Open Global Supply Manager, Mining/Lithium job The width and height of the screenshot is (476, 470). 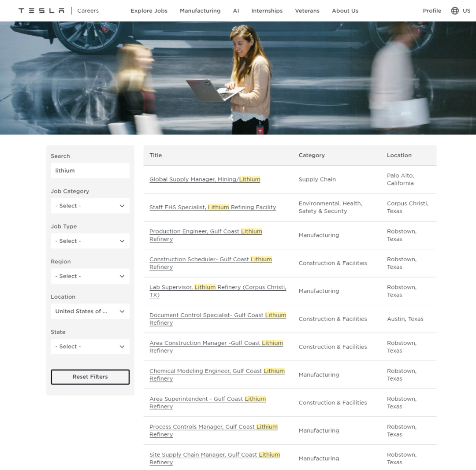205,179
